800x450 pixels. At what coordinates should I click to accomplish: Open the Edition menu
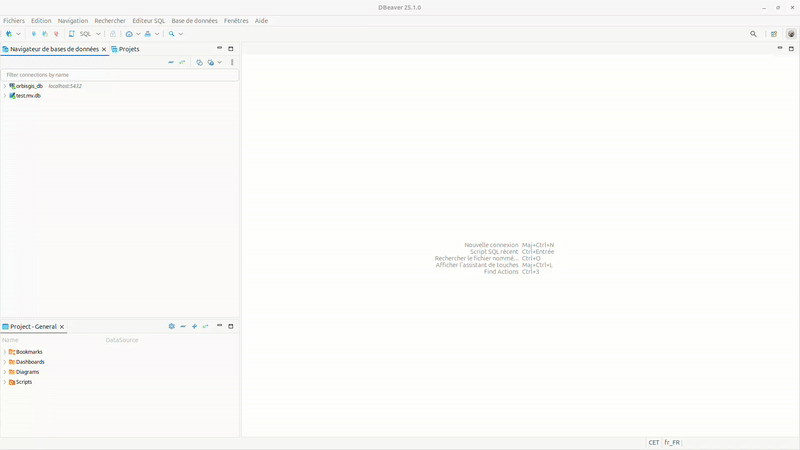click(x=41, y=20)
